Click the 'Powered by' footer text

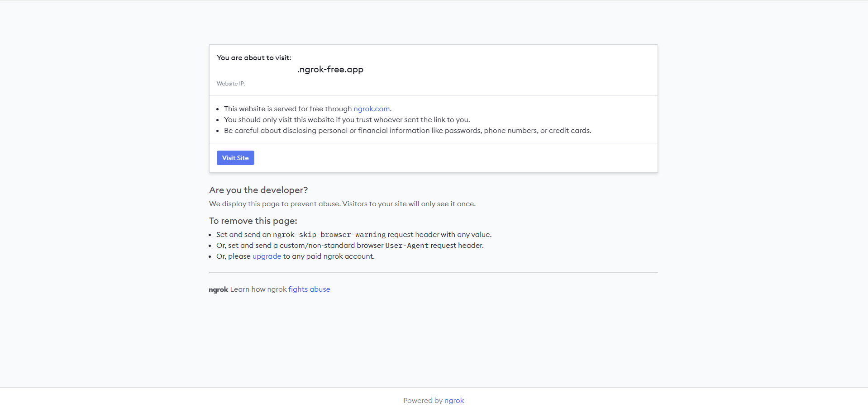423,401
